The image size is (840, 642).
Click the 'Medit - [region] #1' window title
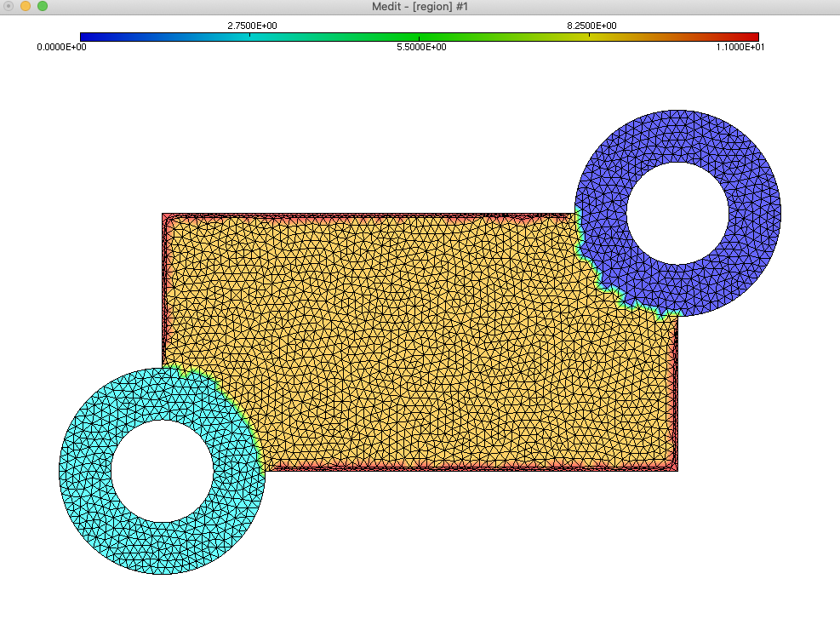tap(420, 7)
